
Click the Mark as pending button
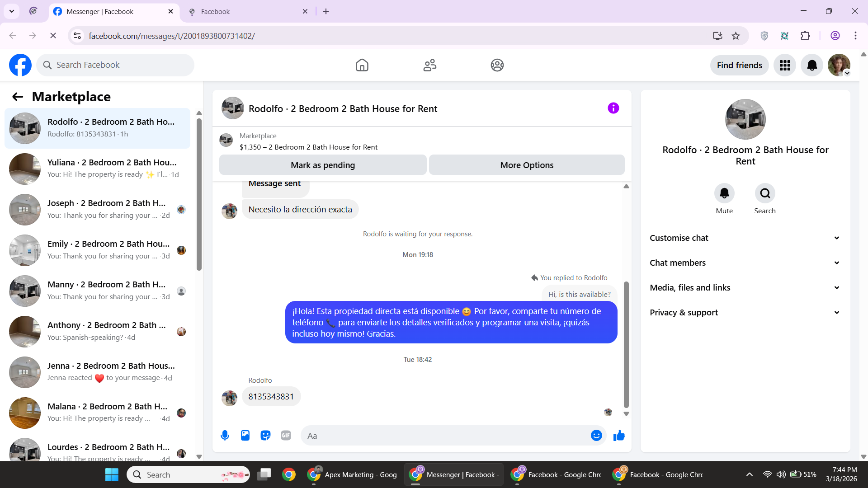click(323, 165)
